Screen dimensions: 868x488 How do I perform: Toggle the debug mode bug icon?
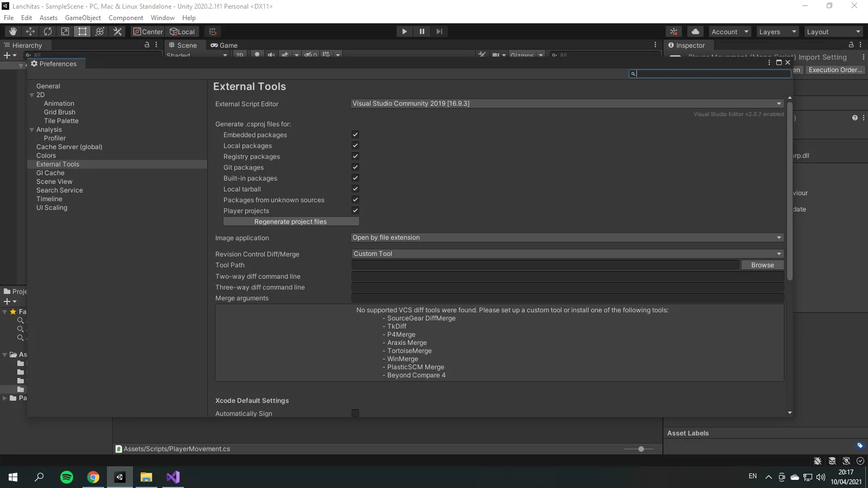pos(818,461)
